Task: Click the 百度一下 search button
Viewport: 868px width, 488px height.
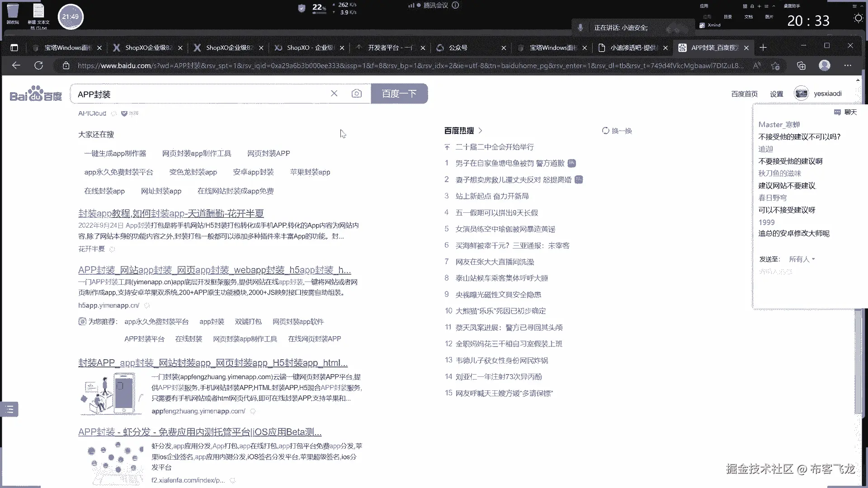Action: [399, 94]
